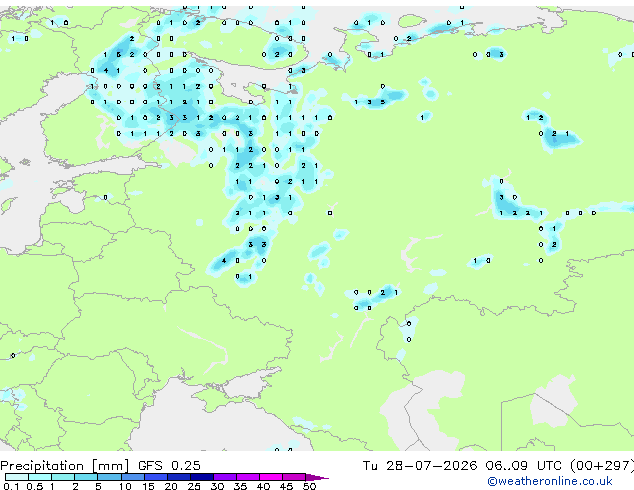
Task: Select the 25–30 mm navy legend swatch
Action: tap(202, 477)
